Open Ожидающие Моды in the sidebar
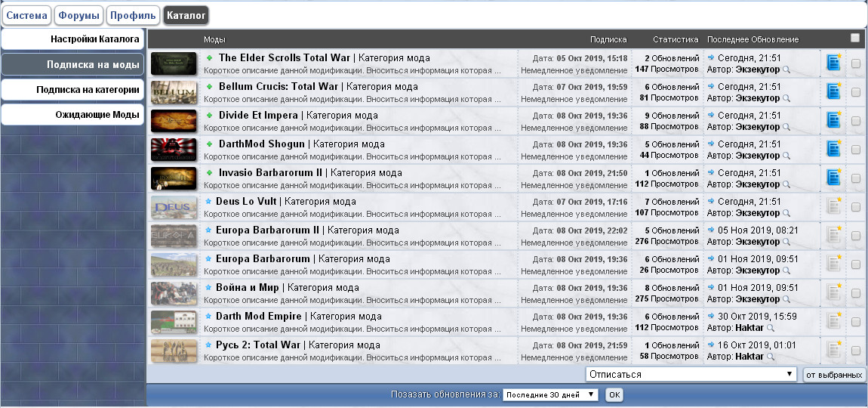The height and width of the screenshot is (408, 868). [x=72, y=115]
